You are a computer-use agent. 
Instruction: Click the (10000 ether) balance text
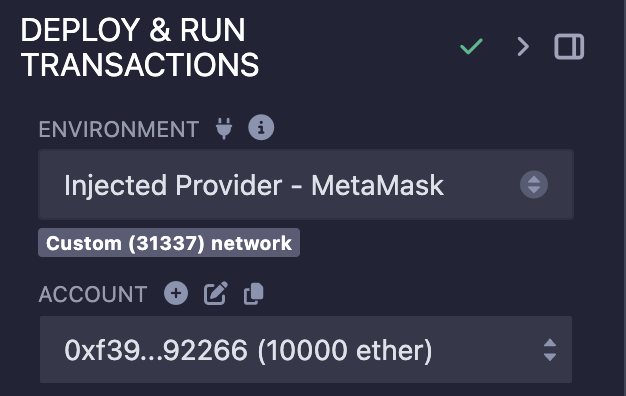[345, 351]
